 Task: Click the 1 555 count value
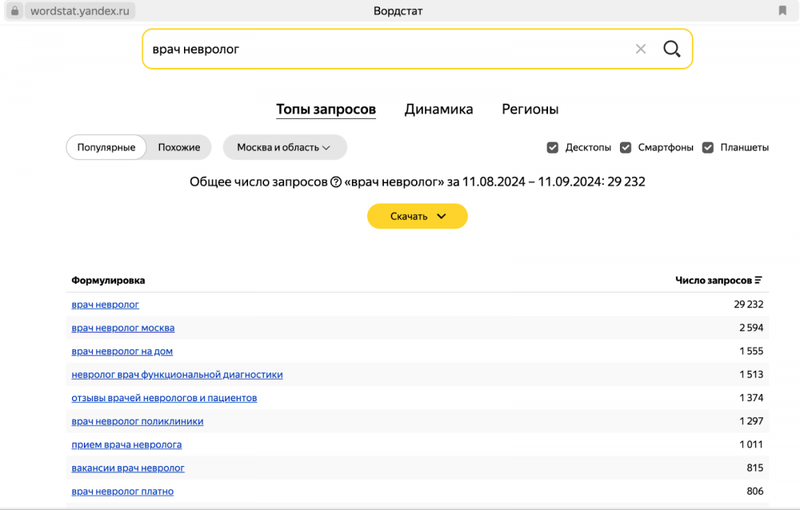[751, 351]
